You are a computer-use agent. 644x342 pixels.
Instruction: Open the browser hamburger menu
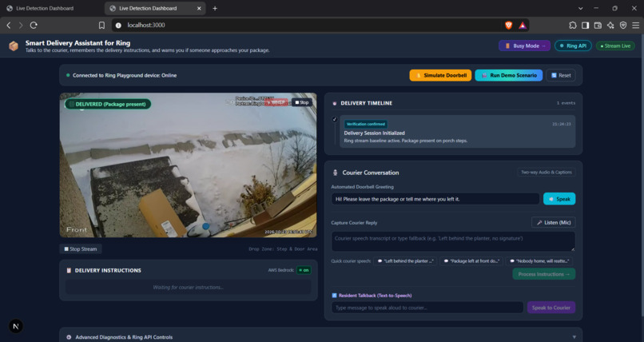[636, 25]
